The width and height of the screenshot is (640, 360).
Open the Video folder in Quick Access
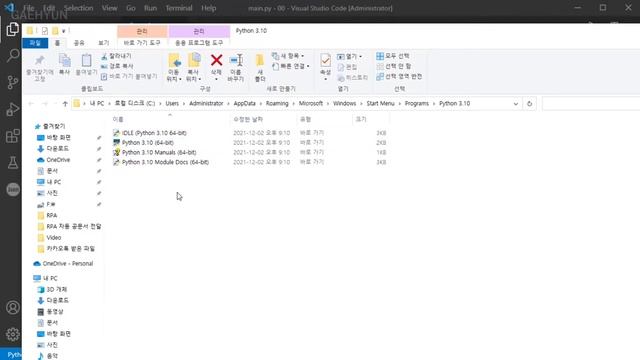[49, 238]
